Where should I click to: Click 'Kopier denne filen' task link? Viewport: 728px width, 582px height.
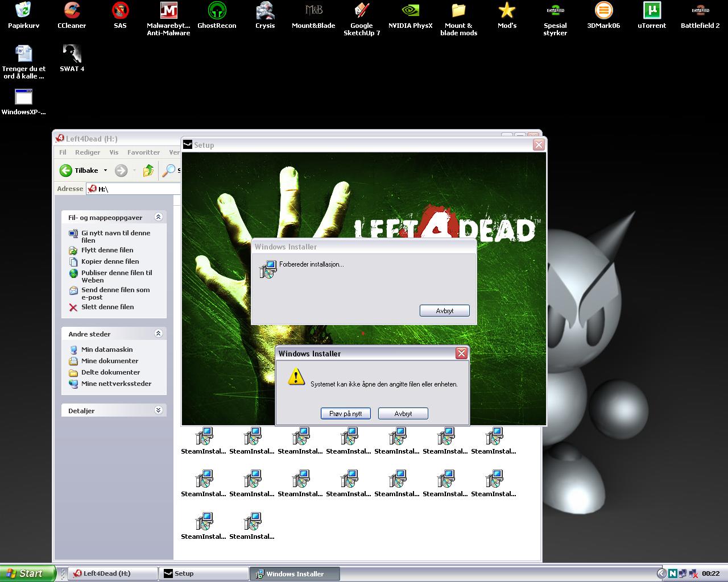click(110, 261)
